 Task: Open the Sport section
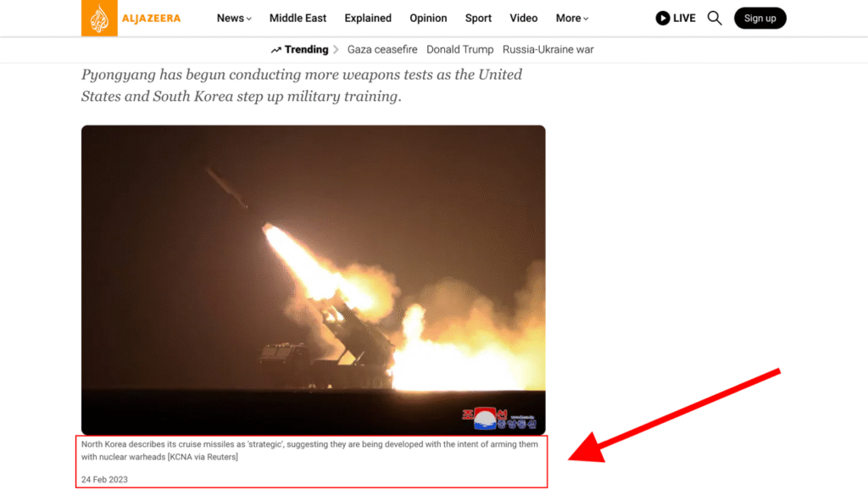tap(478, 19)
